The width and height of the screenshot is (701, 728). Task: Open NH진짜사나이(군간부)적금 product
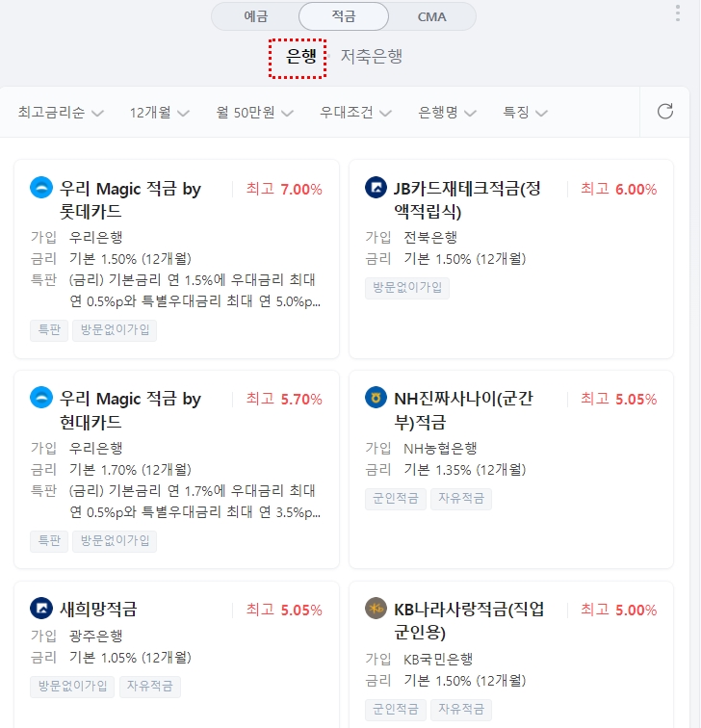click(x=463, y=410)
